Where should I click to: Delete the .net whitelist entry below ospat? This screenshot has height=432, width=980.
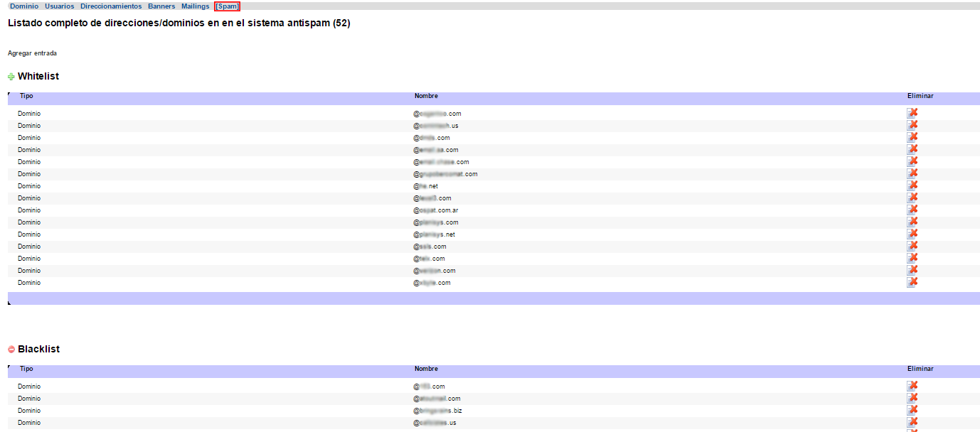[912, 234]
